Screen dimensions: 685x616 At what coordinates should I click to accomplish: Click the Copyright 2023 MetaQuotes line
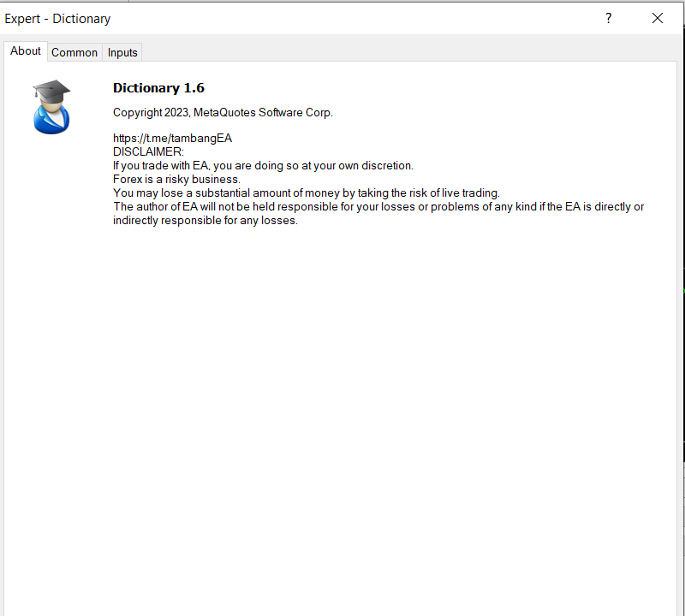pyautogui.click(x=223, y=113)
